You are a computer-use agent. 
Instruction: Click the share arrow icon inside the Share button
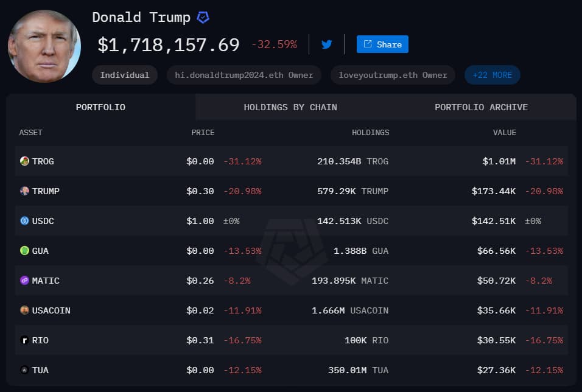pyautogui.click(x=368, y=44)
